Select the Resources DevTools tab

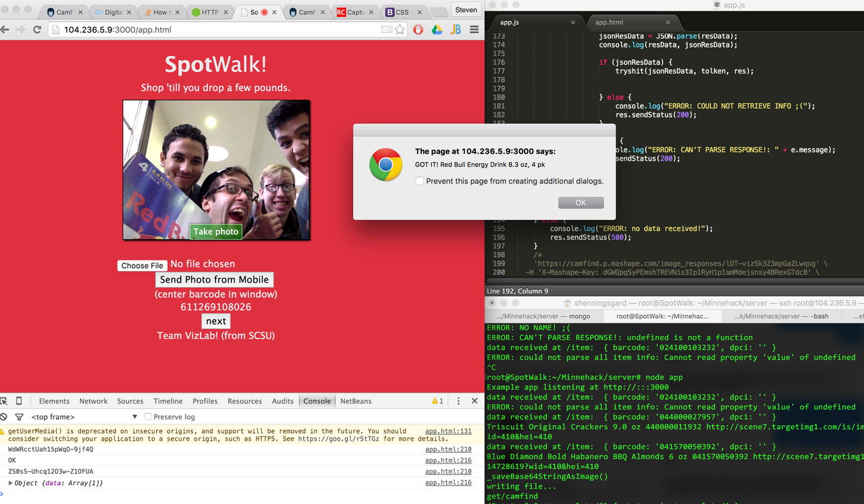click(x=244, y=401)
